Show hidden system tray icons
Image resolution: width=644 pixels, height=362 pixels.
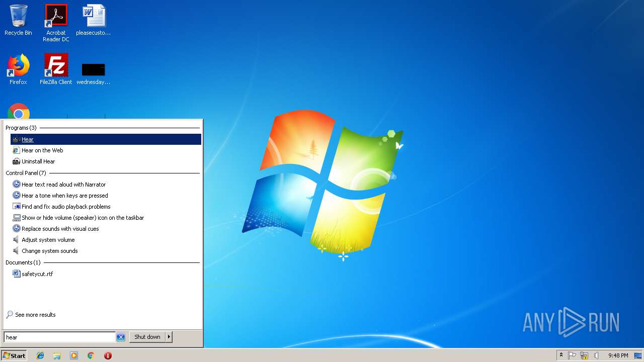(x=561, y=355)
